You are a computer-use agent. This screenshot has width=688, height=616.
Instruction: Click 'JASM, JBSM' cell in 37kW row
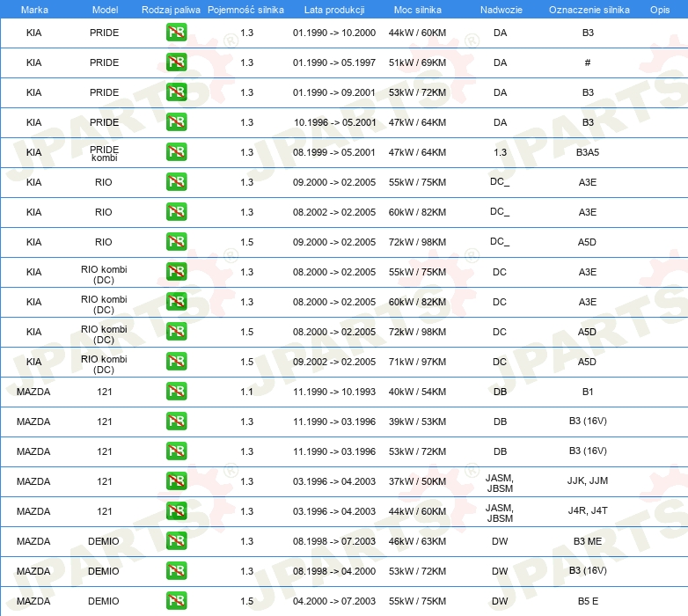(500, 483)
